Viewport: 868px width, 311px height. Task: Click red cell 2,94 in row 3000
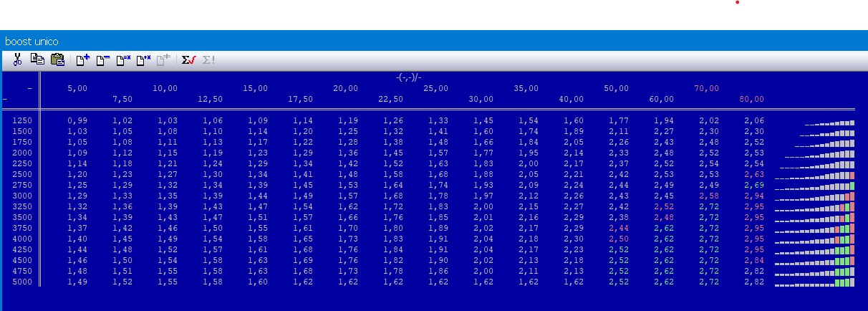pyautogui.click(x=754, y=196)
